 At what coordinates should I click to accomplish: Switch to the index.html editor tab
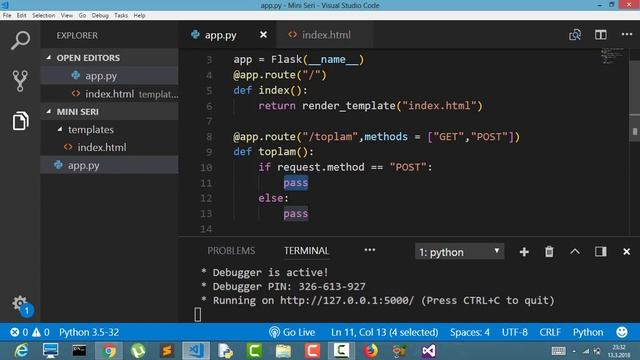point(324,35)
